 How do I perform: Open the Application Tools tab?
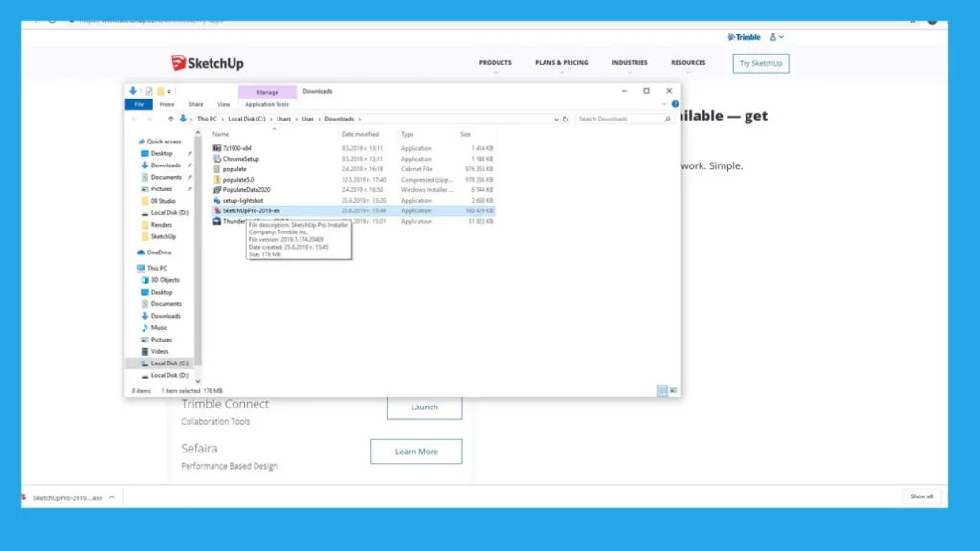pyautogui.click(x=267, y=104)
